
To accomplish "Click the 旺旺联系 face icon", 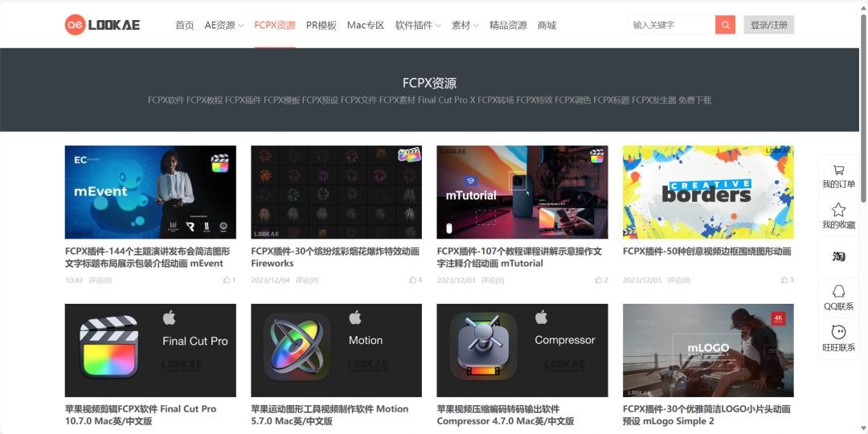I will [838, 333].
